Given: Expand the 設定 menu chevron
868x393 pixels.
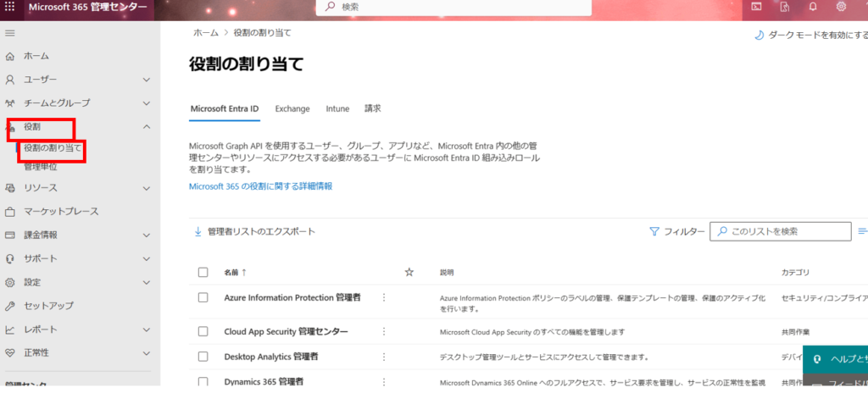Looking at the screenshot, I should (x=147, y=282).
